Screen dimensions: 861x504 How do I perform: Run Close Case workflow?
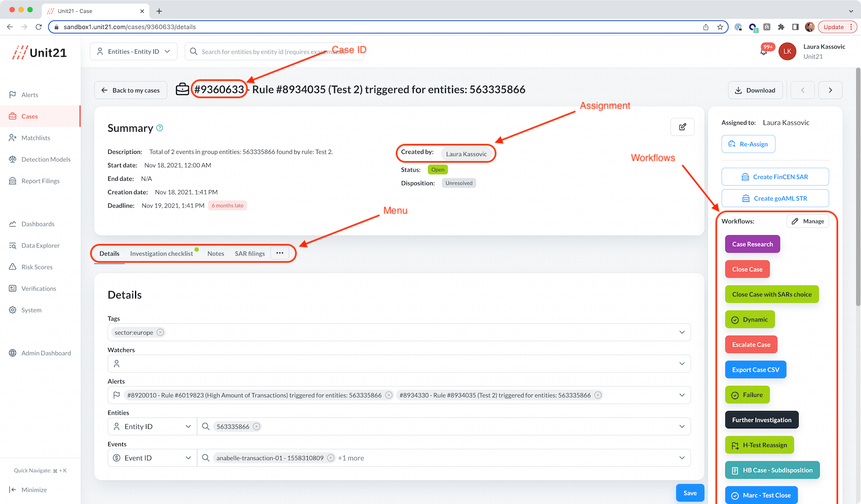click(747, 269)
